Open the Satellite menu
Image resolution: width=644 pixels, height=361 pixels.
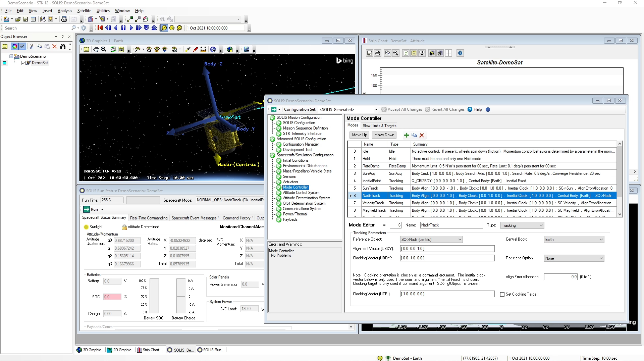tap(84, 10)
